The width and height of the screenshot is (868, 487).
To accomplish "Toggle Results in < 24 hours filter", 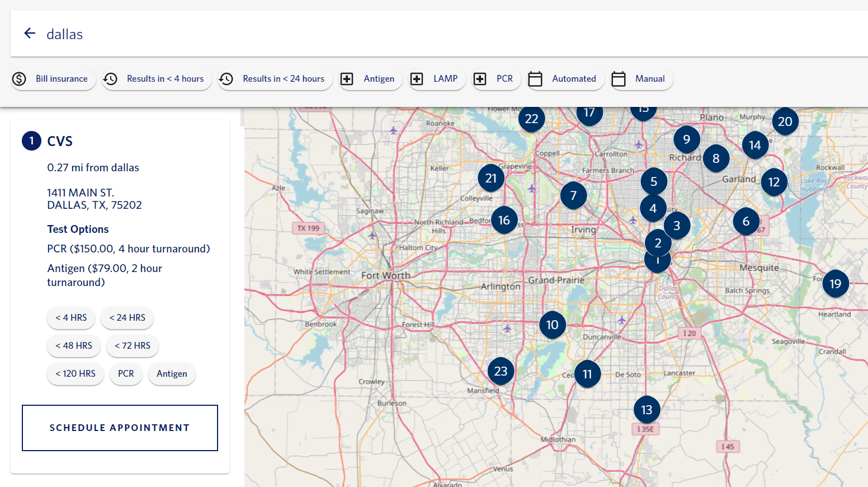I will tap(275, 79).
